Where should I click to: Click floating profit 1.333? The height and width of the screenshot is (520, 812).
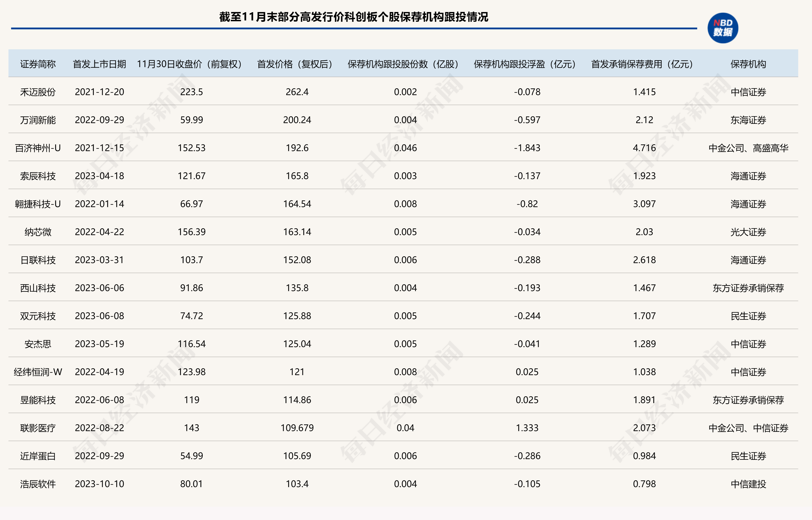[x=527, y=428]
